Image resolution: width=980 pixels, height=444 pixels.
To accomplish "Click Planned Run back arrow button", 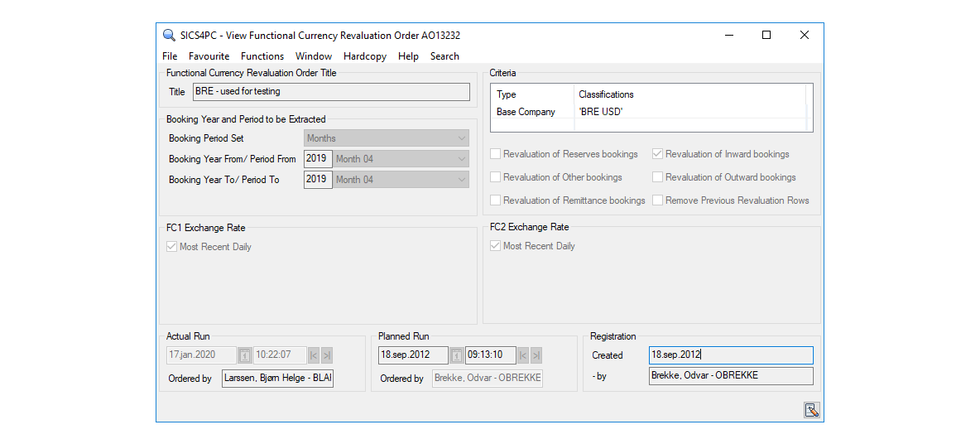I will (523, 355).
